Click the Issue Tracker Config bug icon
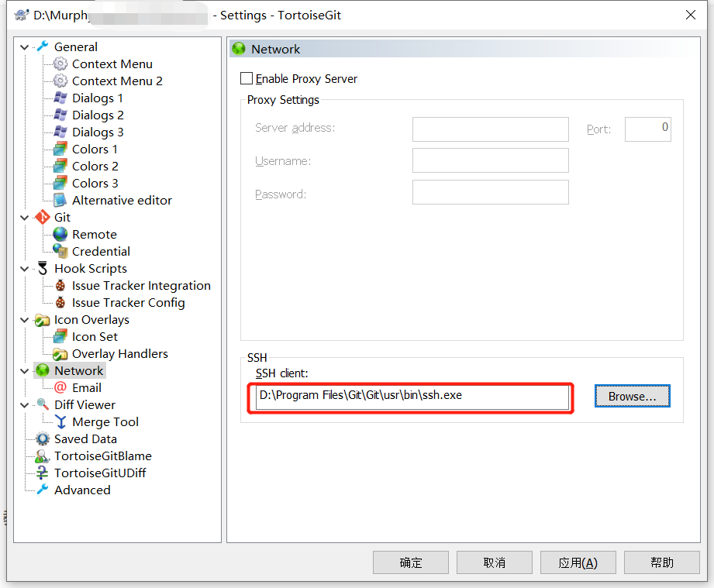The height and width of the screenshot is (588, 714). pos(60,303)
